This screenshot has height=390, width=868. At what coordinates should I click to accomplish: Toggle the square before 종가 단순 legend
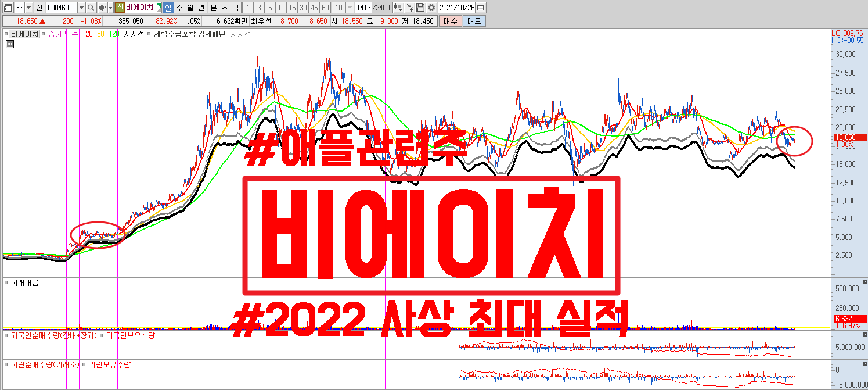(x=43, y=34)
